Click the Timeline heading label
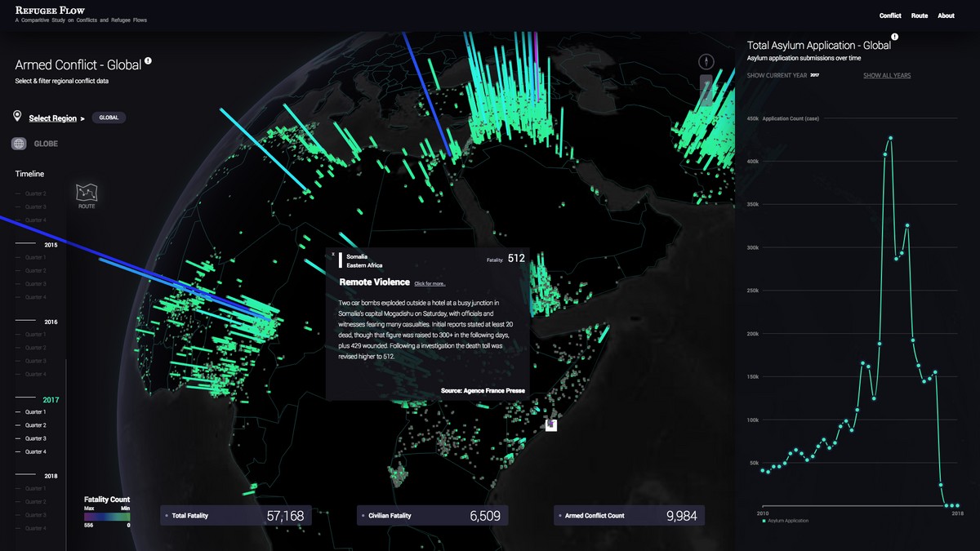The width and height of the screenshot is (980, 551). [x=29, y=174]
